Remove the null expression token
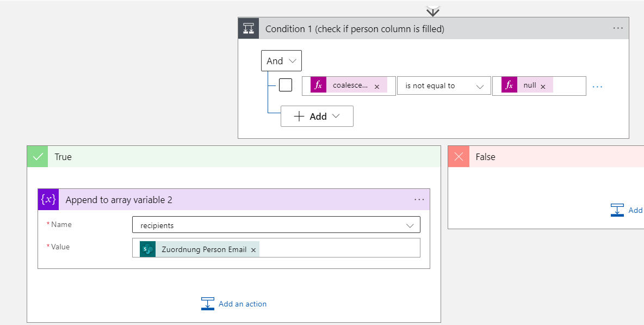Viewport: 644px width, 325px height. 543,86
